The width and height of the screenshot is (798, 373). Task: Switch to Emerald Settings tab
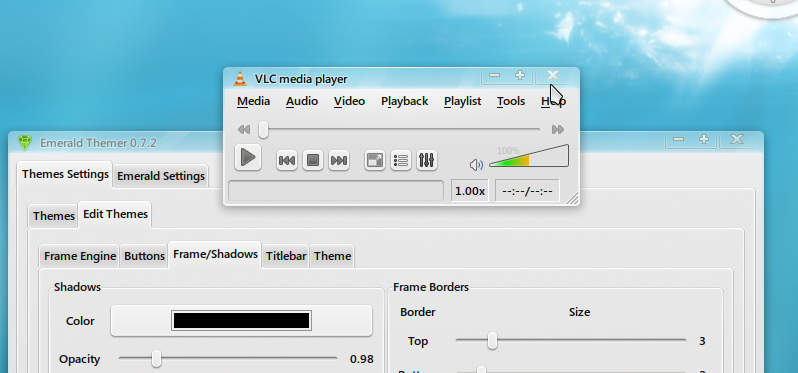tap(161, 176)
